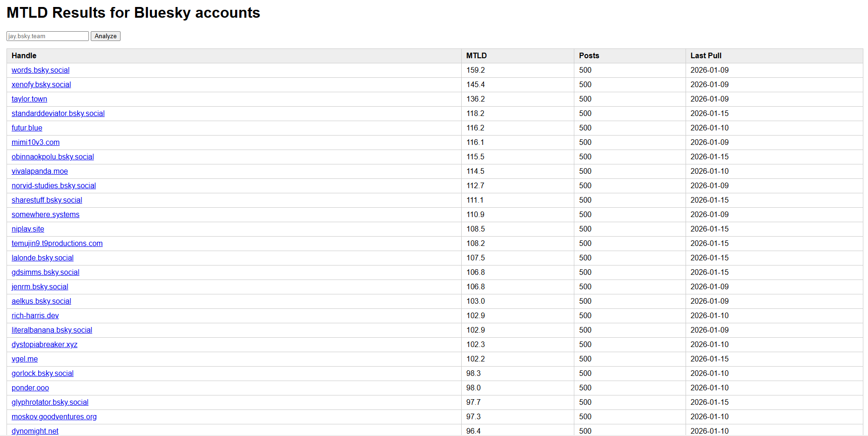Viewport: 868px width, 436px height.
Task: Visit the futur.blue handle link
Action: coord(27,128)
